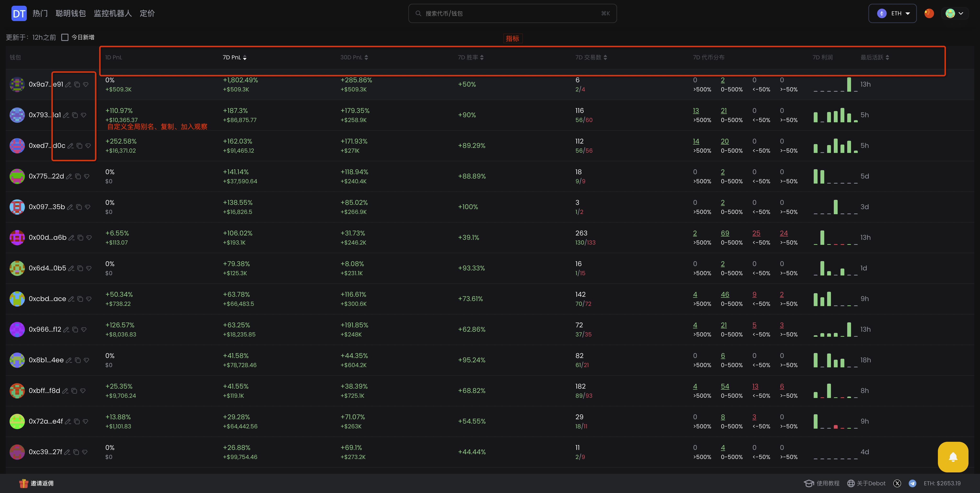This screenshot has height=493, width=980.
Task: Click the China flag language icon
Action: tap(929, 14)
